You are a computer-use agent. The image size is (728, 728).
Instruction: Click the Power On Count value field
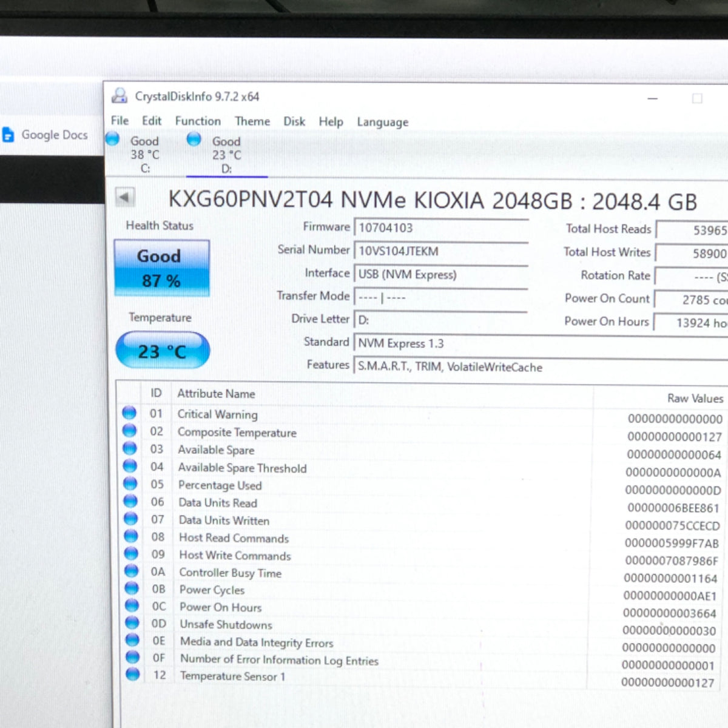pyautogui.click(x=692, y=300)
